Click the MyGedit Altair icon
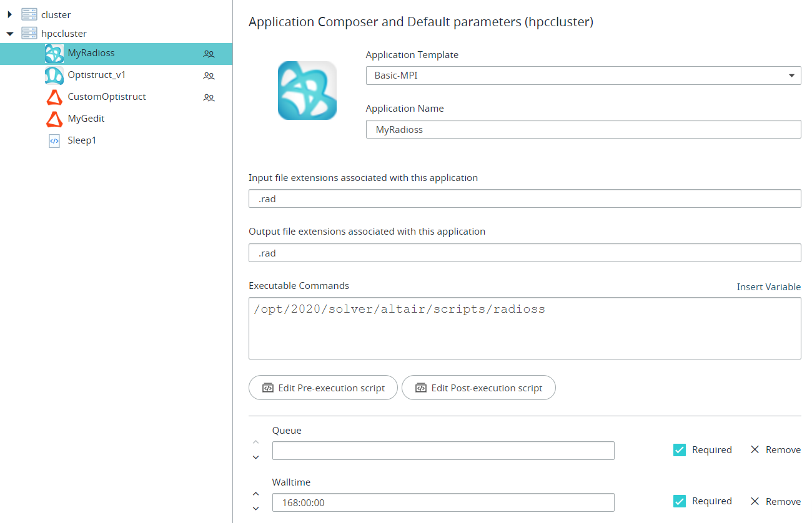 [x=54, y=119]
